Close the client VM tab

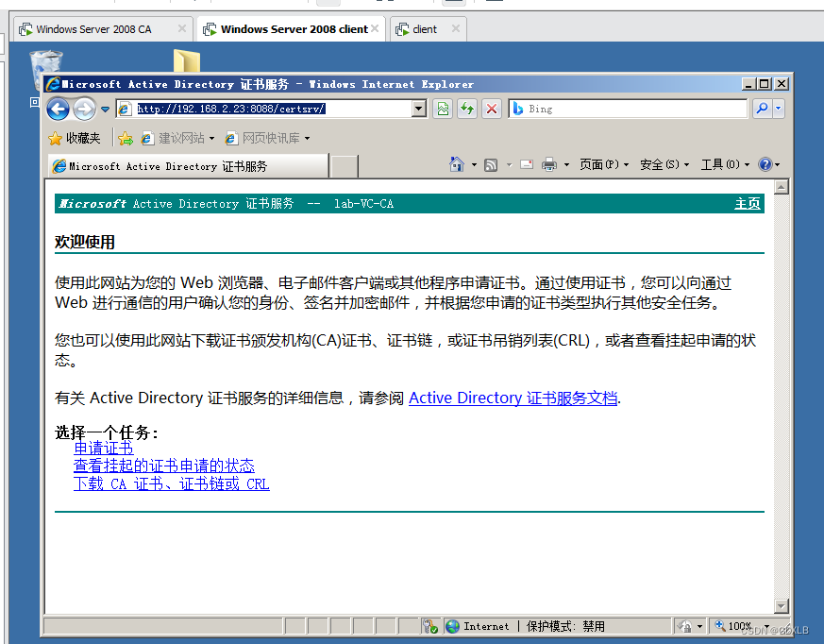456,28
